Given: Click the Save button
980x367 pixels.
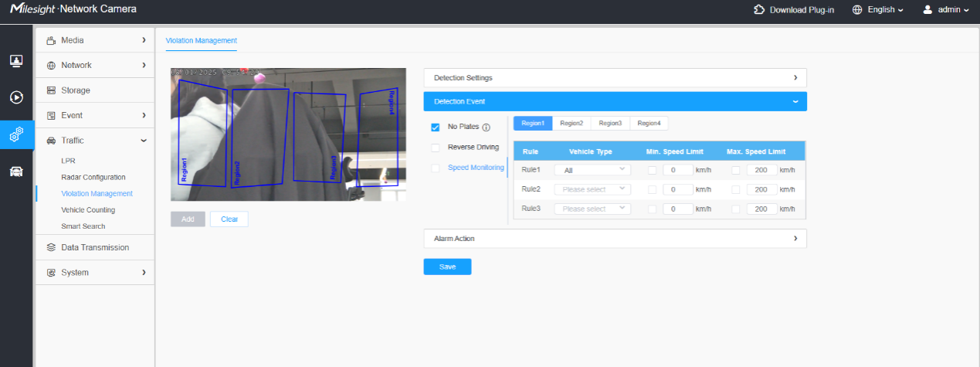Looking at the screenshot, I should pos(447,267).
